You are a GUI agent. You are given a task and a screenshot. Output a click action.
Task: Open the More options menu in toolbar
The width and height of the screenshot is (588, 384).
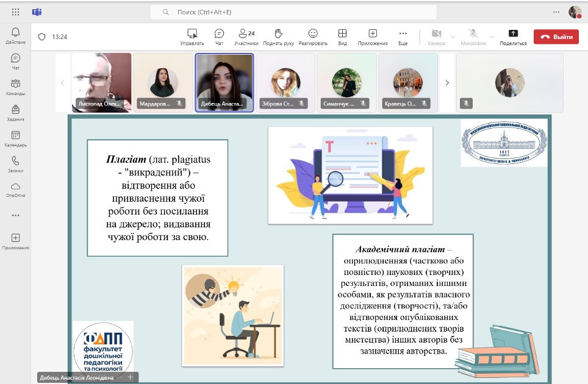click(x=403, y=36)
